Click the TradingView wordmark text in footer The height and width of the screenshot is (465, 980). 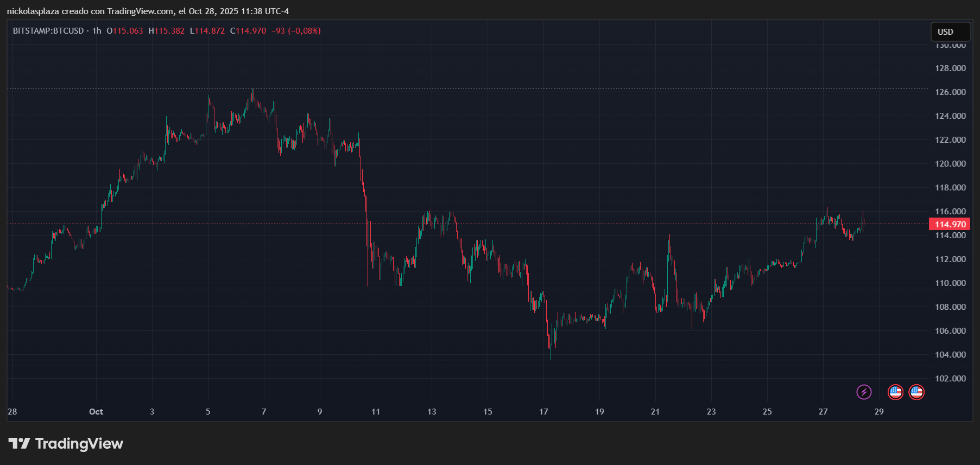(x=79, y=444)
